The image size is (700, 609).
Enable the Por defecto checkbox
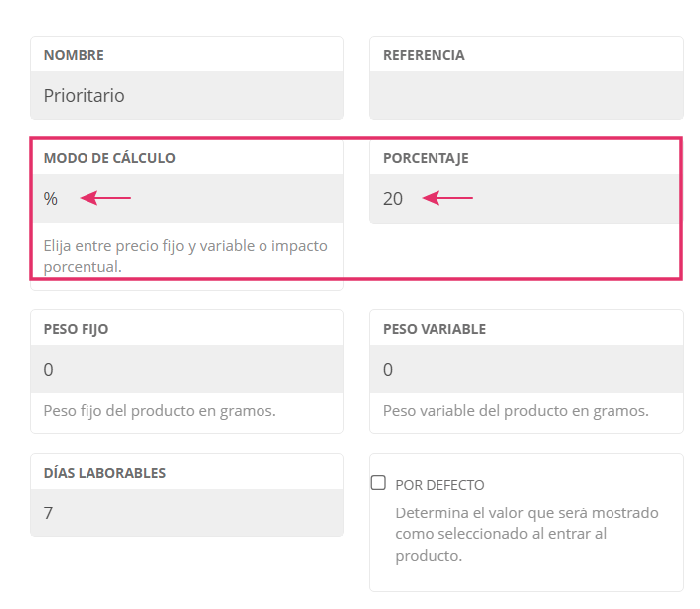(378, 483)
